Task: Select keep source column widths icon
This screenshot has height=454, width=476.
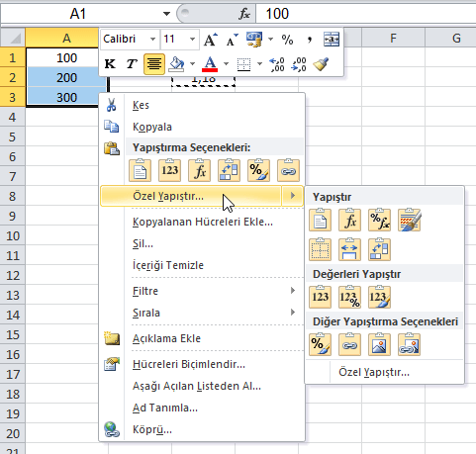Action: point(349,249)
